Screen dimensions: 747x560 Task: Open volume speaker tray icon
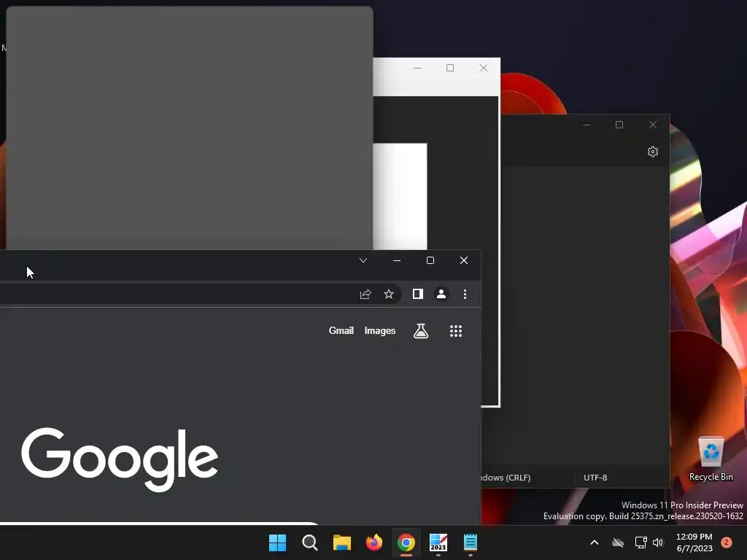tap(658, 542)
